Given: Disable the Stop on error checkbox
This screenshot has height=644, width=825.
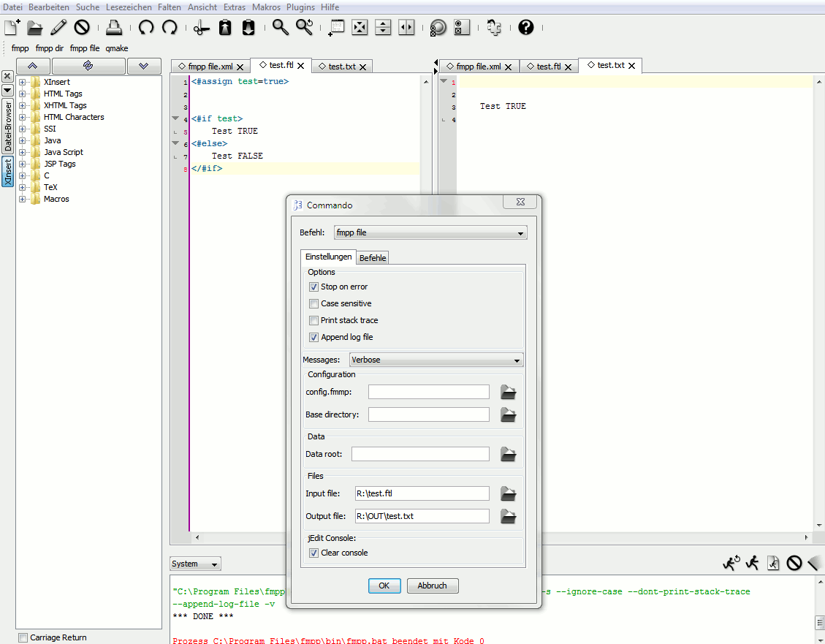Looking at the screenshot, I should tap(314, 287).
